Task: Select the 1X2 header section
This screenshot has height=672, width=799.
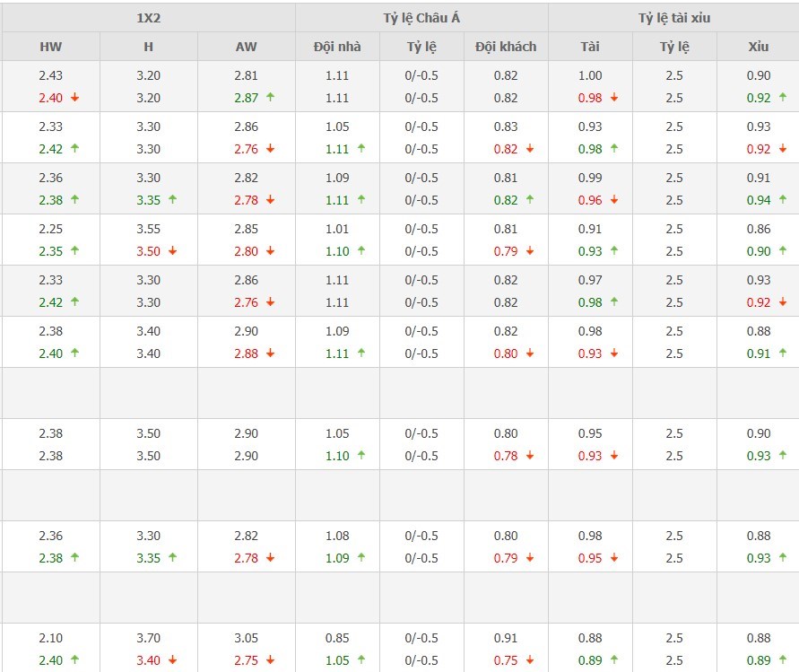Action: pyautogui.click(x=148, y=18)
